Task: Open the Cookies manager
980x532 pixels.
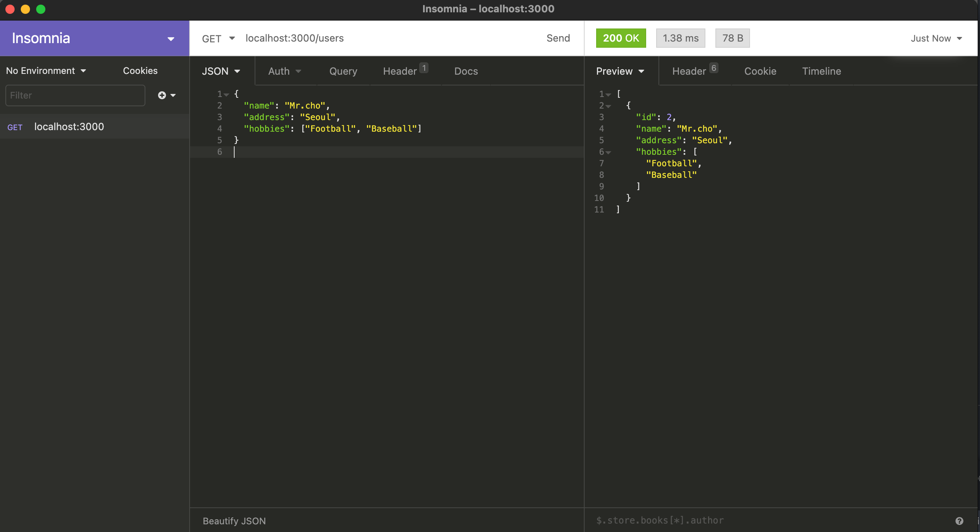Action: point(140,71)
